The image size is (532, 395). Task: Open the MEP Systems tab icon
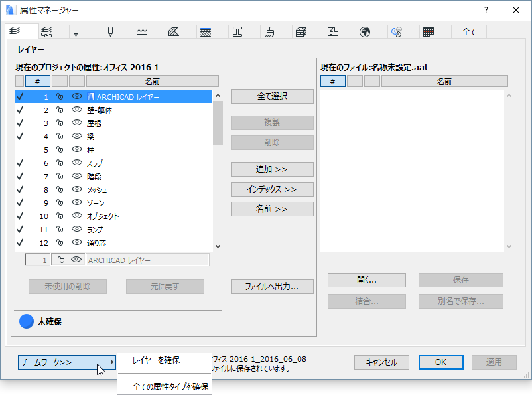(x=397, y=32)
